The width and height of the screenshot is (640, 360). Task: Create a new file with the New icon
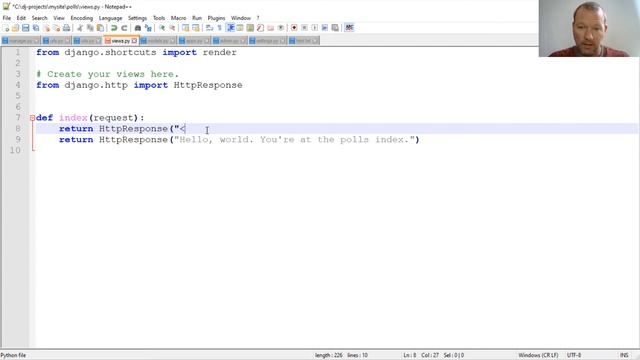[6, 28]
